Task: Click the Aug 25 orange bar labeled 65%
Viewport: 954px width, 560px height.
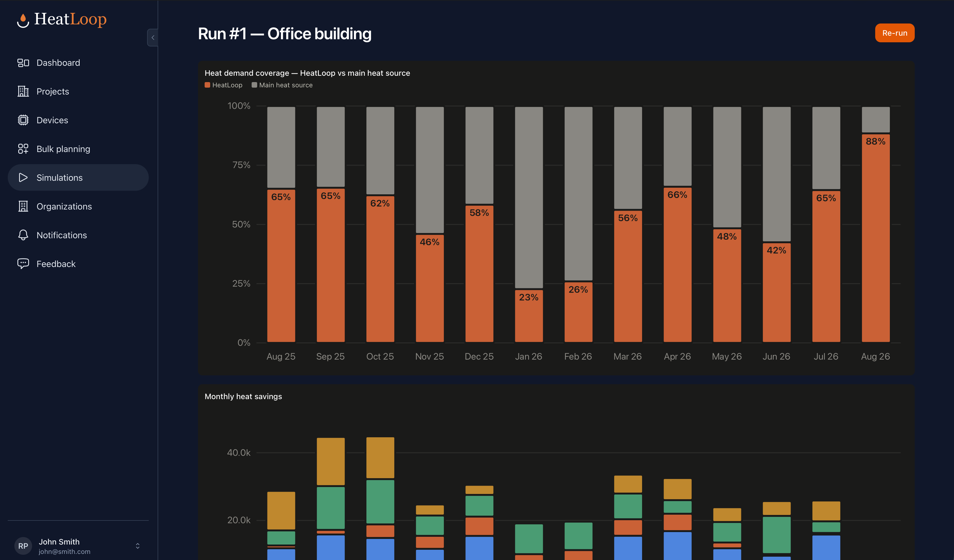Action: pyautogui.click(x=281, y=266)
